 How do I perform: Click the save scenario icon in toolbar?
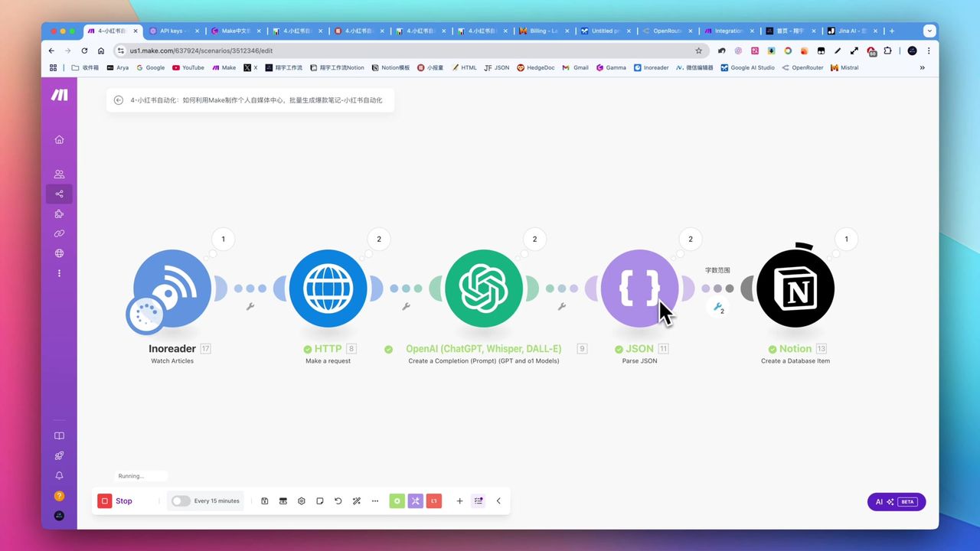tap(264, 501)
